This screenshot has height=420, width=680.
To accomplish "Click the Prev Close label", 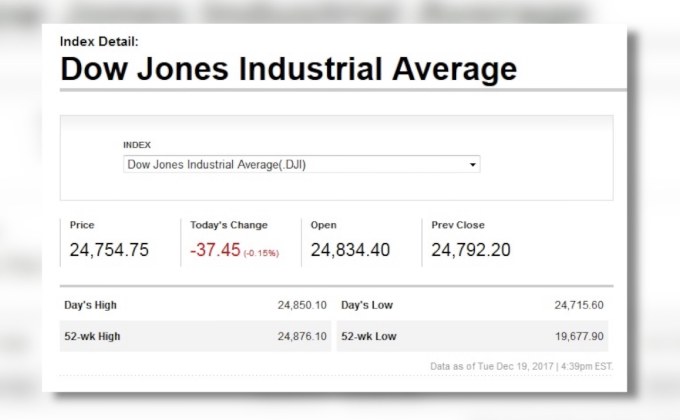I will (x=458, y=225).
